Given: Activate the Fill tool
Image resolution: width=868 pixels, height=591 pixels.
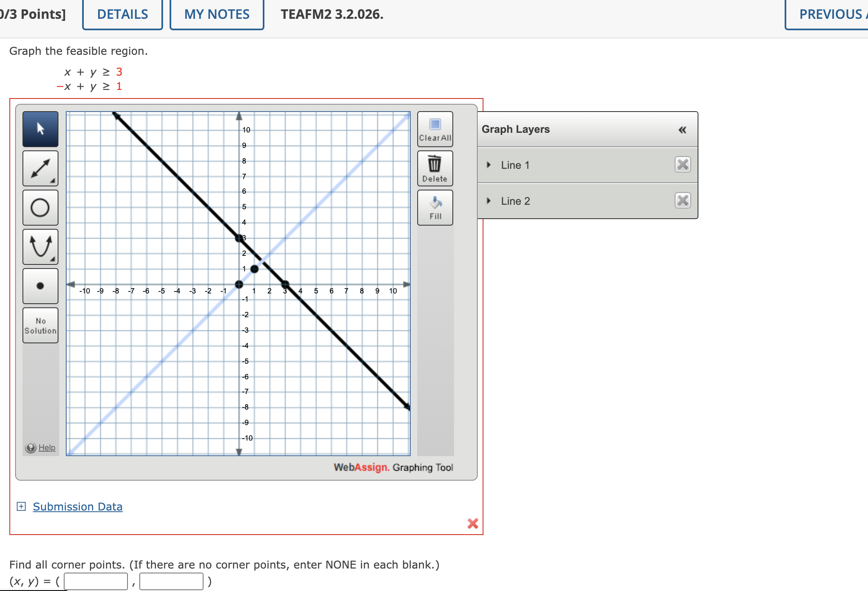Looking at the screenshot, I should click(434, 207).
